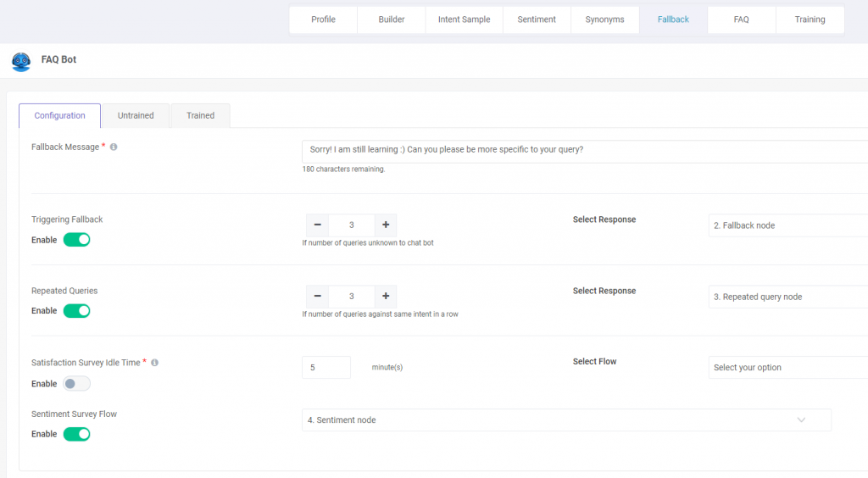Expand the '4. Sentiment node' dropdown chevron

coord(801,420)
